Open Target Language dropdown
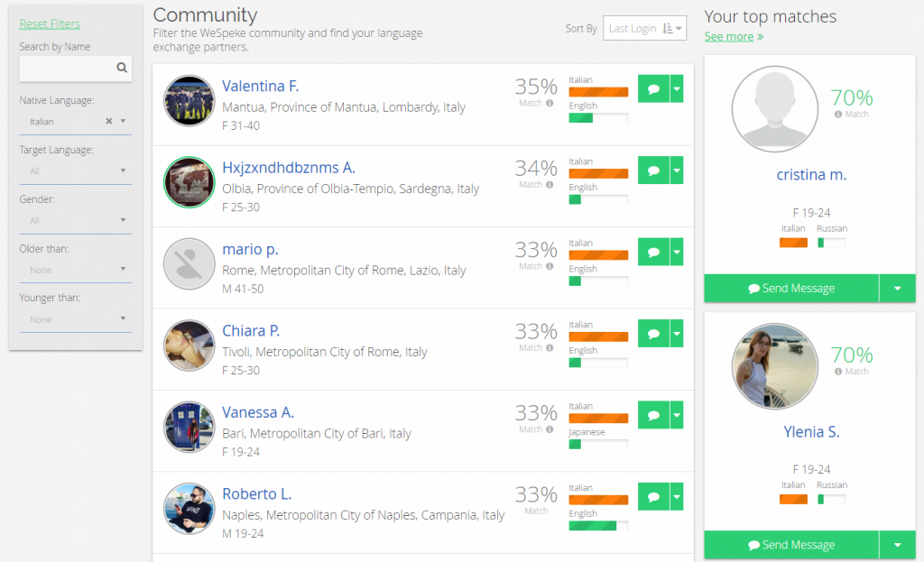 click(x=75, y=170)
